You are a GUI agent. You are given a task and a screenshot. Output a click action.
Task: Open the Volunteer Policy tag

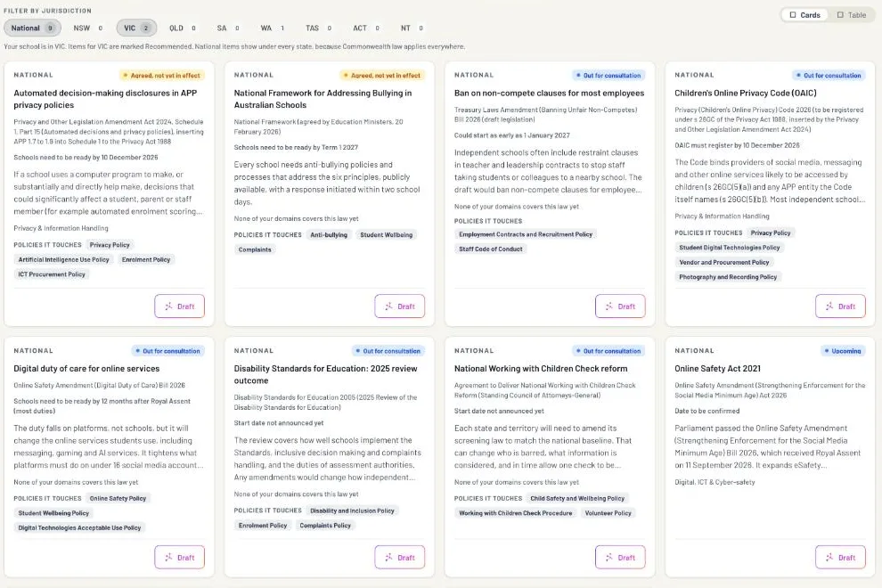click(608, 512)
